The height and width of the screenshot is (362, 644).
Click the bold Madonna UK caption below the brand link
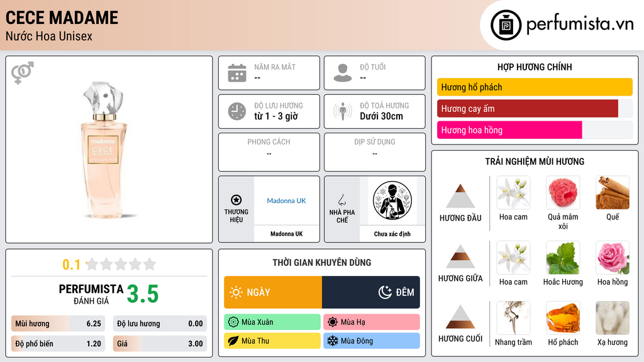click(286, 234)
